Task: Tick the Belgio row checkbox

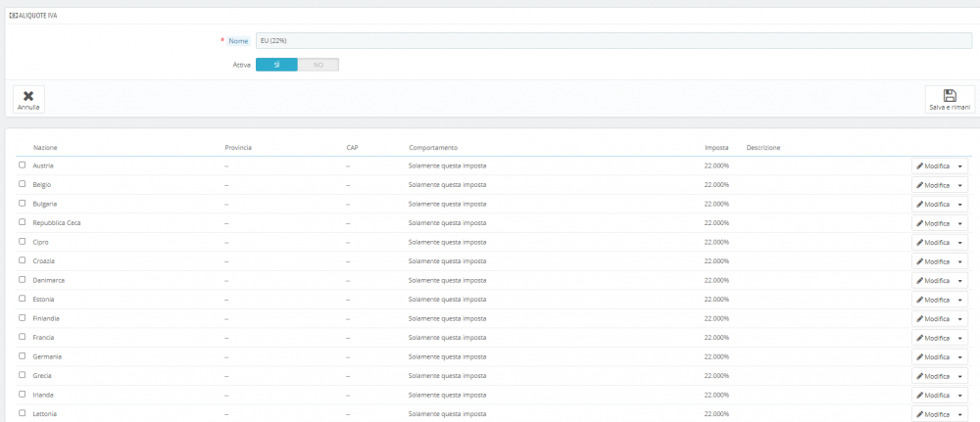Action: [x=23, y=184]
